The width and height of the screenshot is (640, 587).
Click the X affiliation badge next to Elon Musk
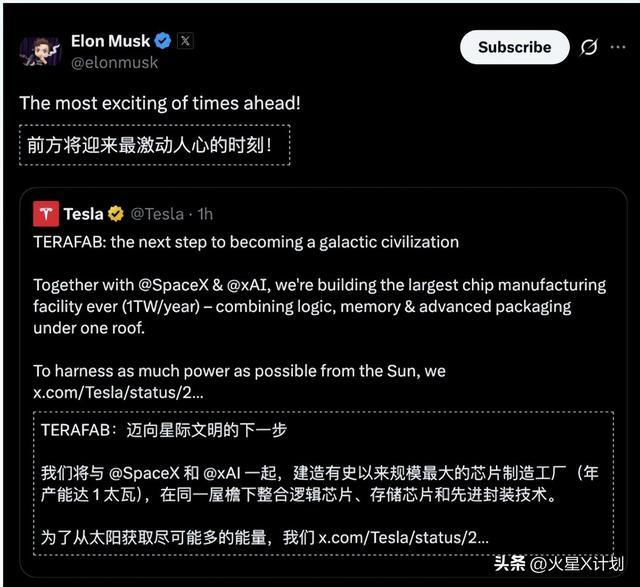(186, 41)
